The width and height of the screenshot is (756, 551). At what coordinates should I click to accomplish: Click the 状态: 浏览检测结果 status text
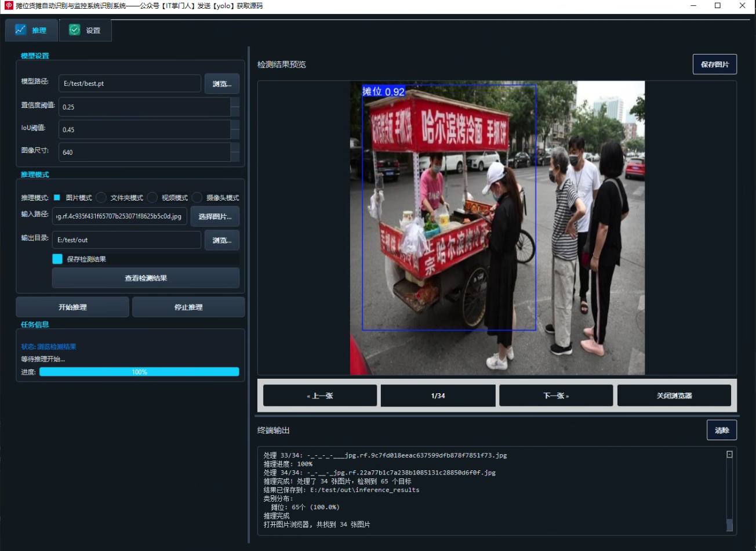click(x=49, y=347)
